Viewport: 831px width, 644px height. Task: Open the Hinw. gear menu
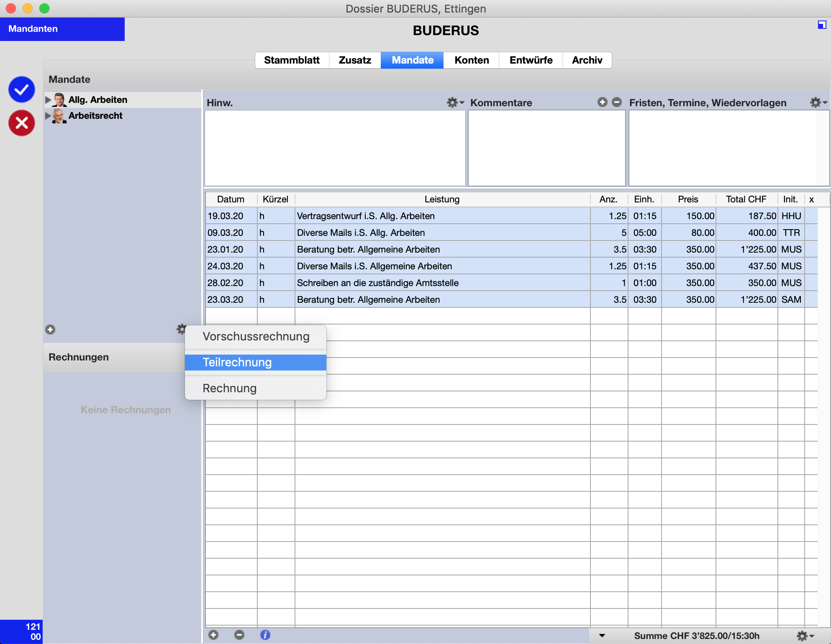455,102
